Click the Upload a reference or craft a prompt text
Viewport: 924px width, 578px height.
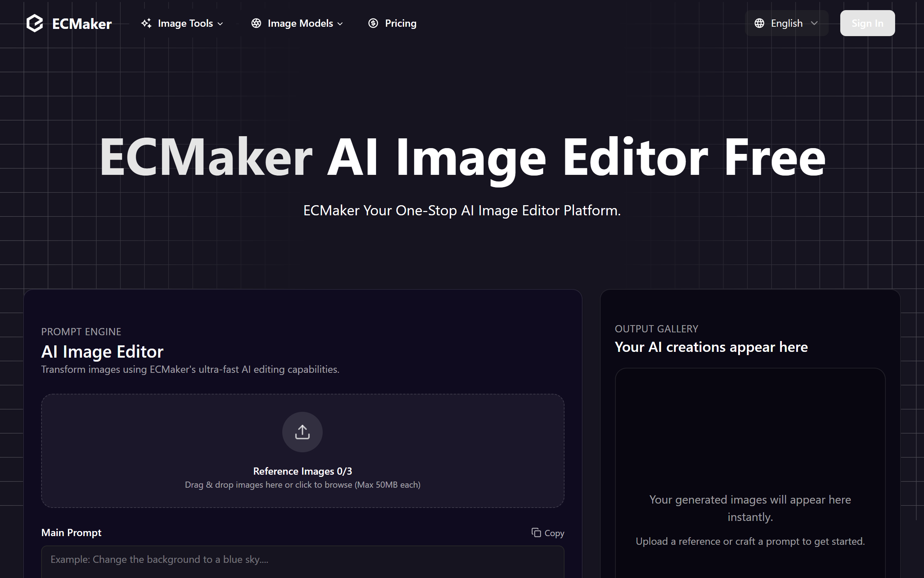(x=750, y=541)
